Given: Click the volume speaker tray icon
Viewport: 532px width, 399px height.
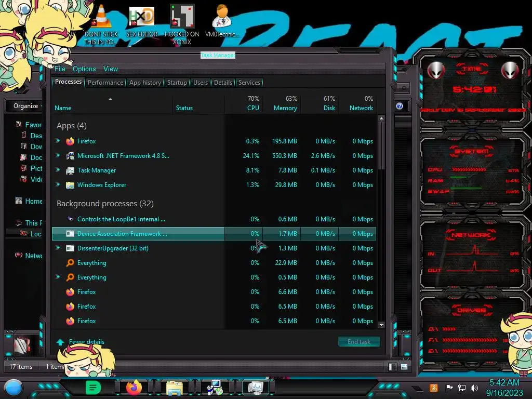Looking at the screenshot, I should (474, 388).
